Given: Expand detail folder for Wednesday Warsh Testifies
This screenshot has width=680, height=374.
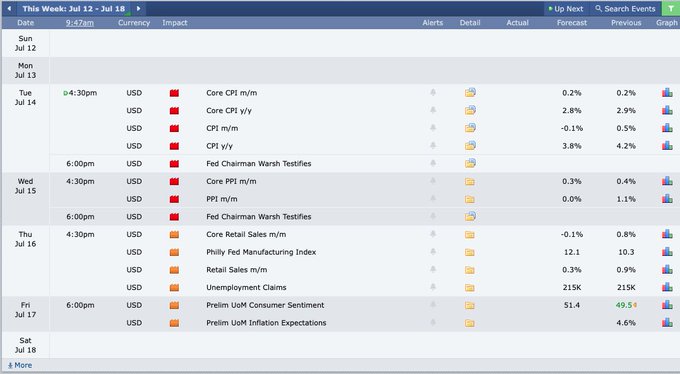Looking at the screenshot, I should click(470, 216).
